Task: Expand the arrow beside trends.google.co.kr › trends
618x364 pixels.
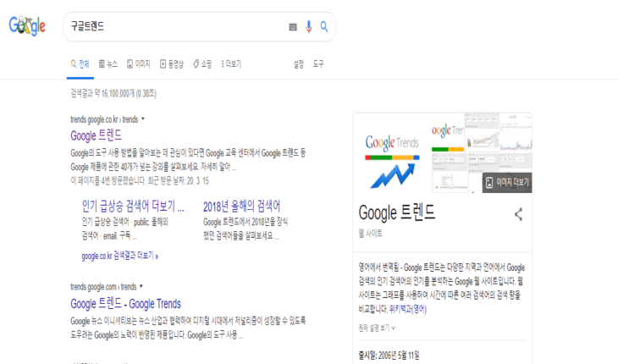Action: pos(143,119)
